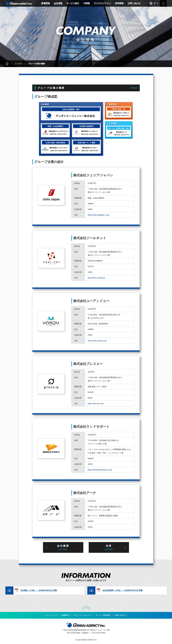
Task: Click 株式会社プレスエー box in group diagram
Action: tap(86, 147)
